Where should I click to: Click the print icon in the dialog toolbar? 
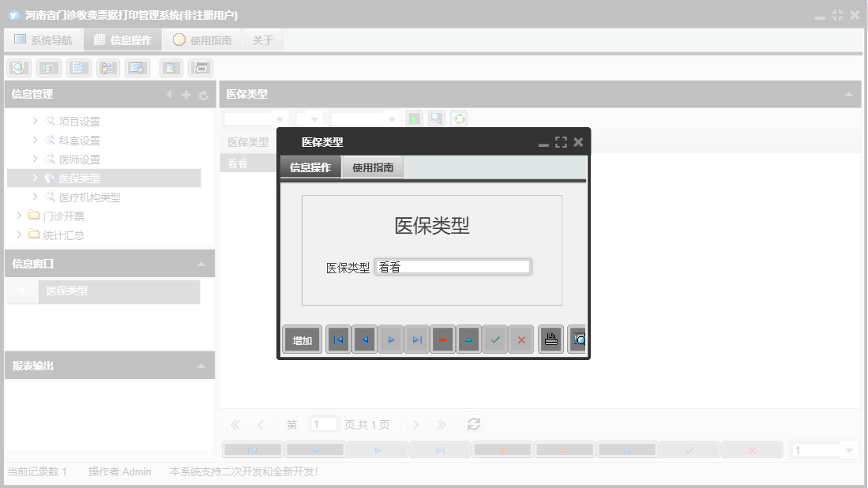[550, 340]
